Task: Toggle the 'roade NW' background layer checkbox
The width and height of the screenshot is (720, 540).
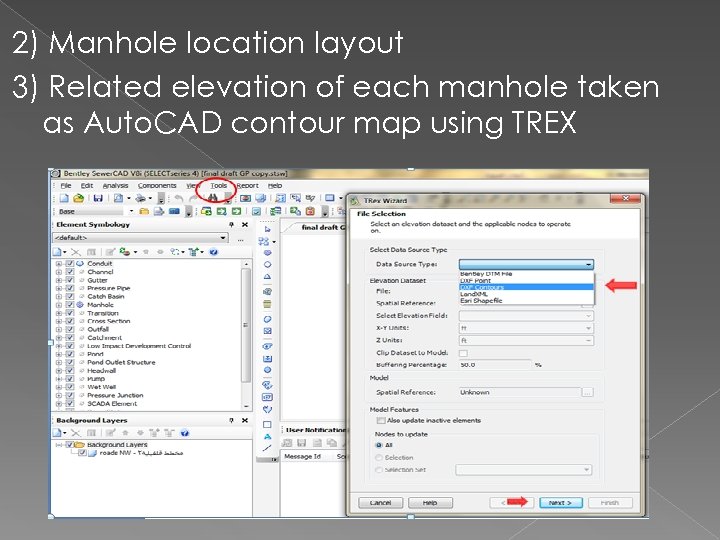Action: click(82, 453)
